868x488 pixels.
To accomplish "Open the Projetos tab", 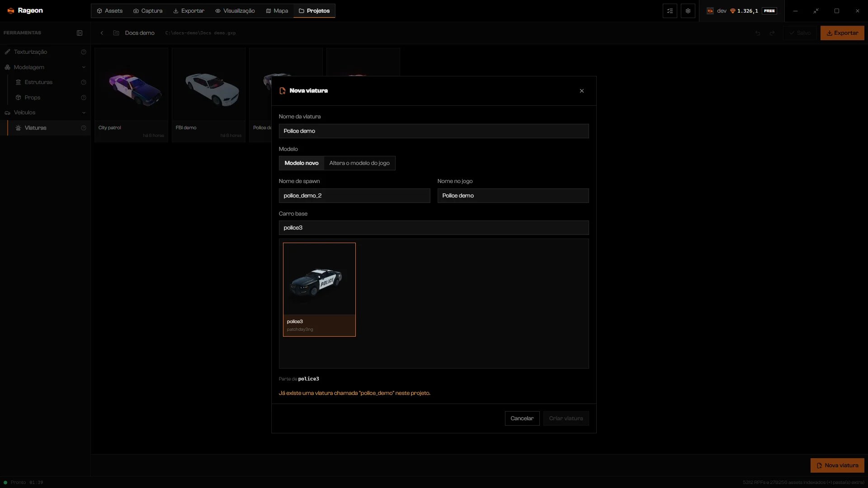I will coord(314,11).
